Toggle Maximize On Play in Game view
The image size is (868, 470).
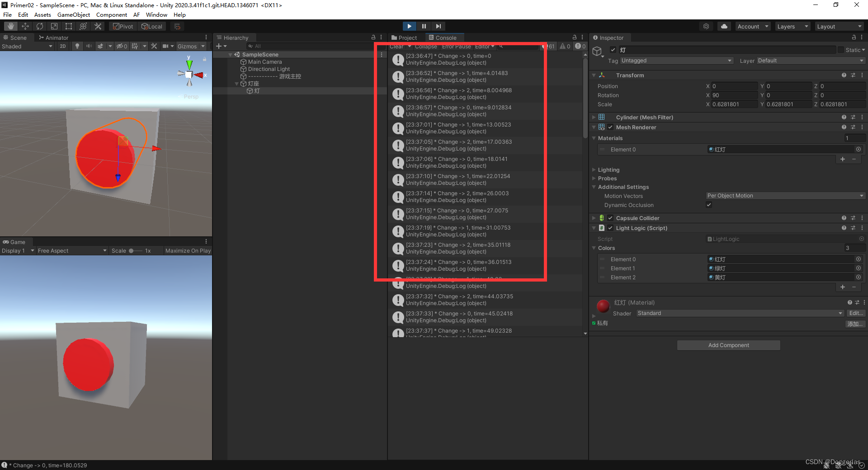coord(188,250)
